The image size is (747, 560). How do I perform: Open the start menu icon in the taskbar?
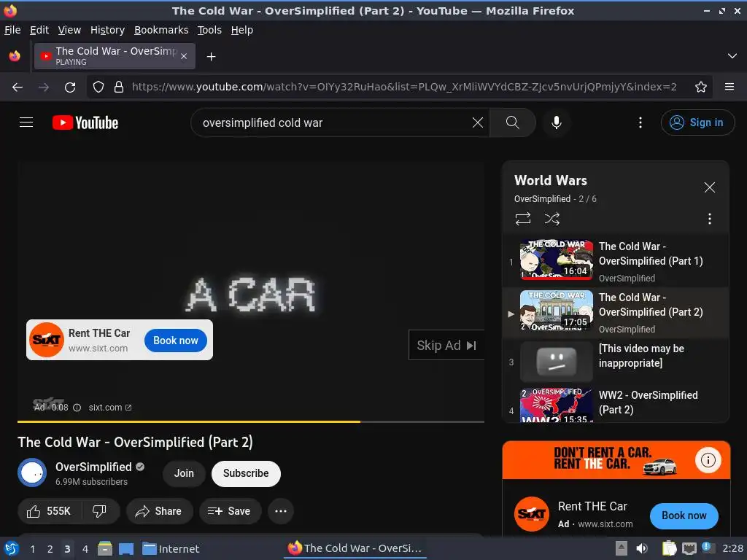pyautogui.click(x=12, y=548)
